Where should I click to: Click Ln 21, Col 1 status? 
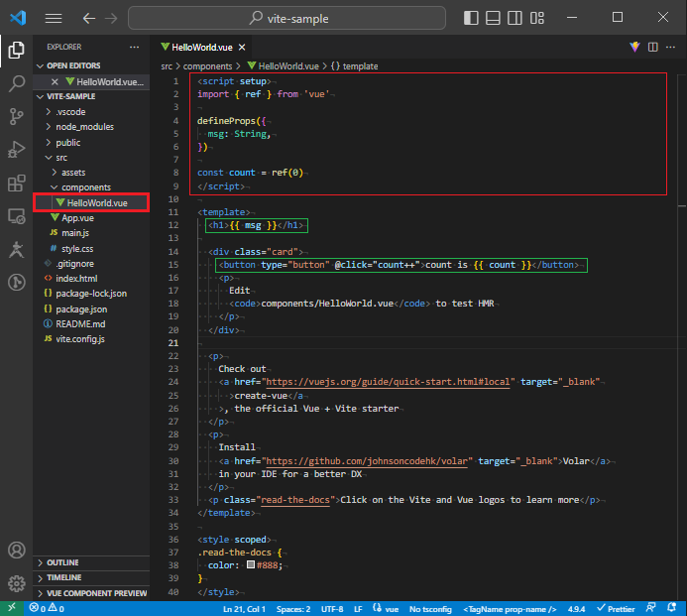coord(244,609)
